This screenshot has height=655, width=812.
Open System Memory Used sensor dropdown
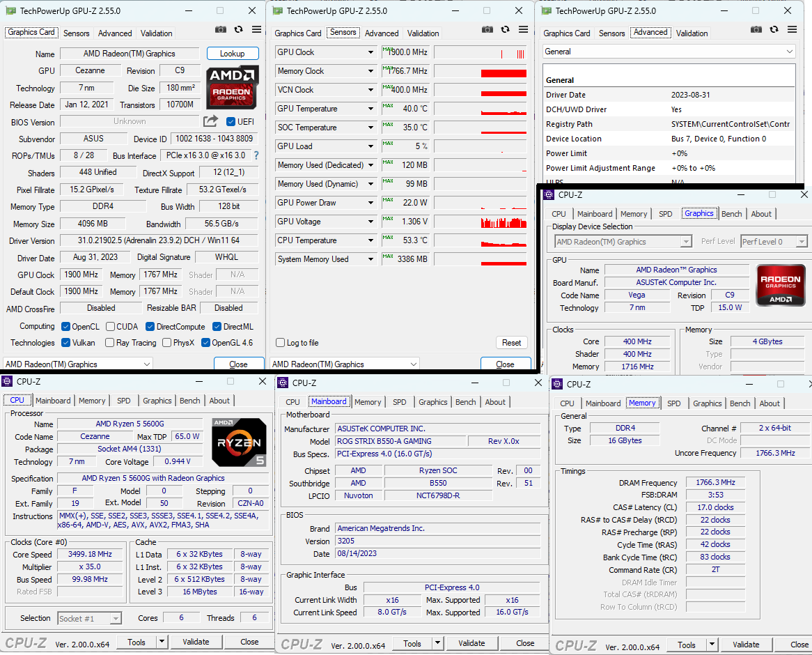[x=370, y=259]
